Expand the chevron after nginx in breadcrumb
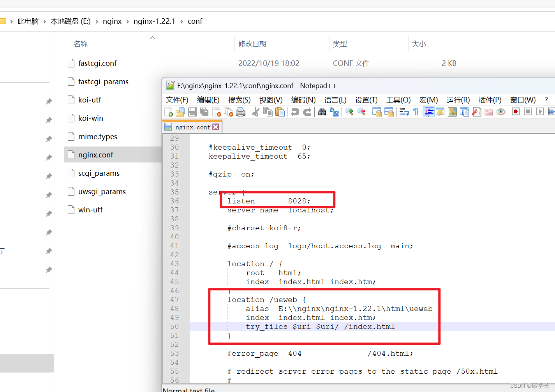The width and height of the screenshot is (555, 392). [x=127, y=21]
